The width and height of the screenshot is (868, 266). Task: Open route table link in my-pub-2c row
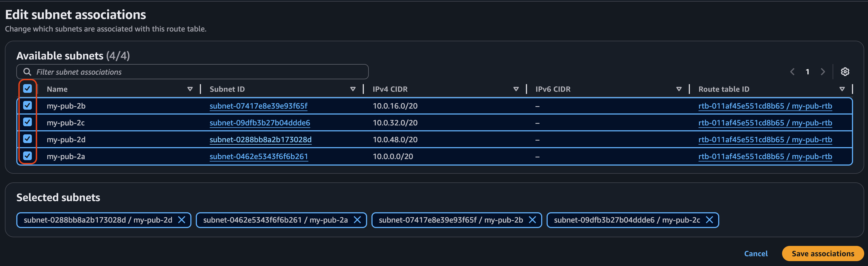(765, 123)
